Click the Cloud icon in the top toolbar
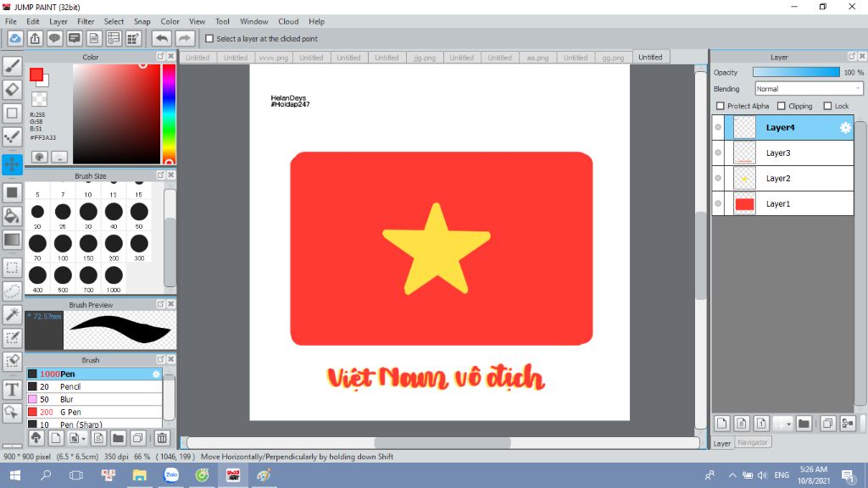 coord(15,39)
